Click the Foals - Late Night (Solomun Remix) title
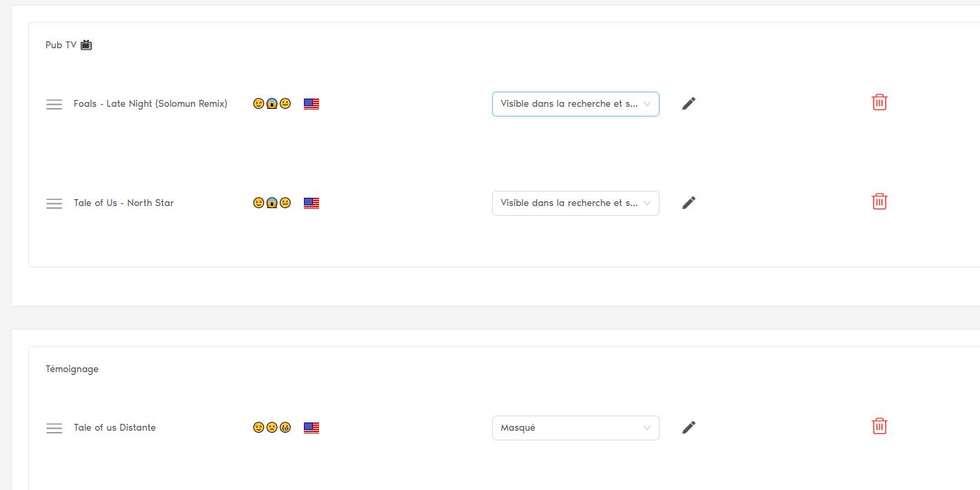 [x=150, y=104]
